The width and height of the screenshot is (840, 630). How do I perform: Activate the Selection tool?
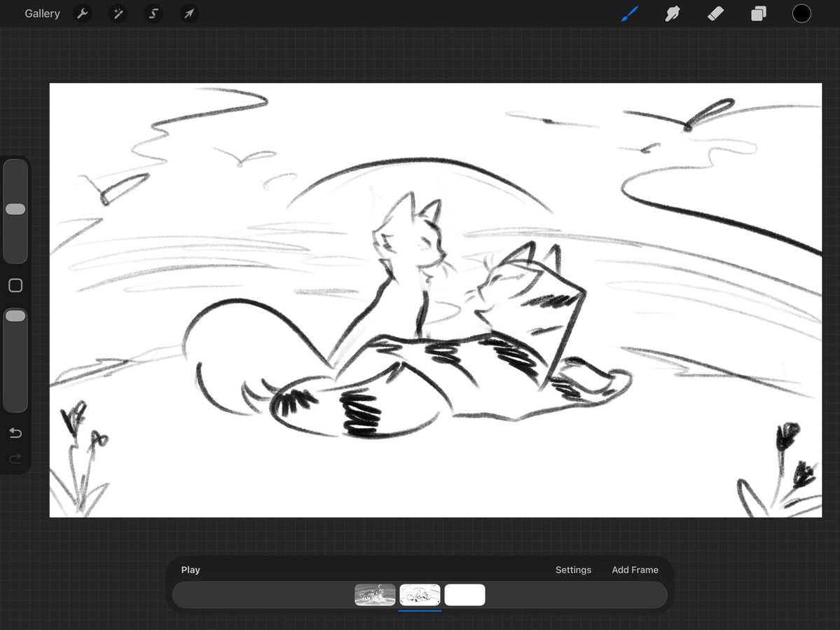point(153,13)
